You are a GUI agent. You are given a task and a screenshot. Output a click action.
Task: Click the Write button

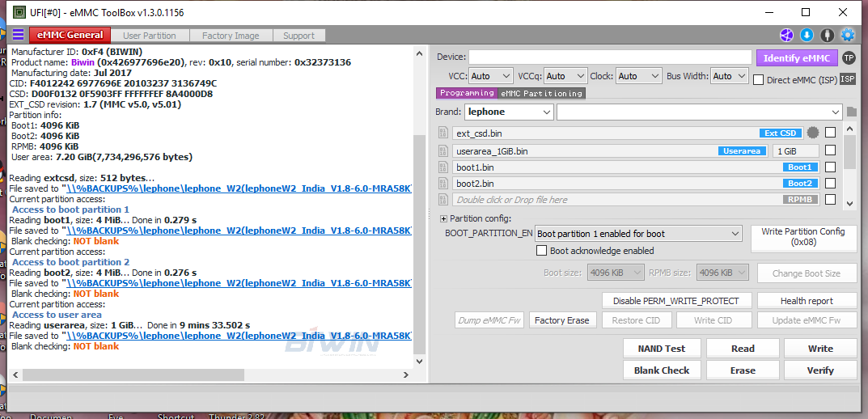(820, 348)
